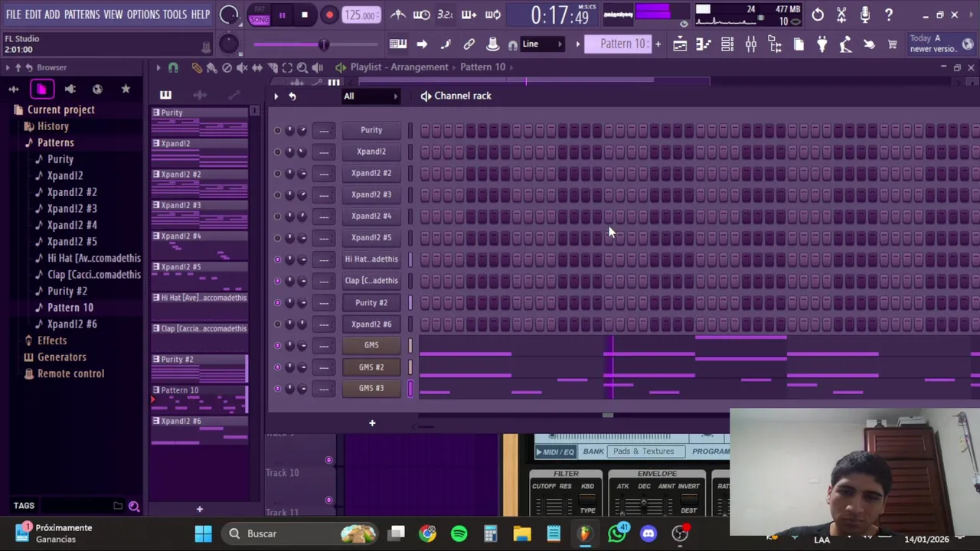Pause playback with the pause button
Viewport: 980px width, 551px height.
[x=282, y=15]
